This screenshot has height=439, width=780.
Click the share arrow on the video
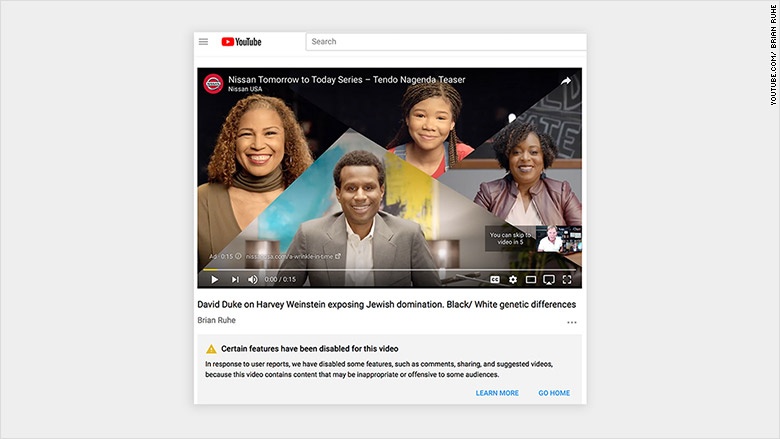point(566,81)
